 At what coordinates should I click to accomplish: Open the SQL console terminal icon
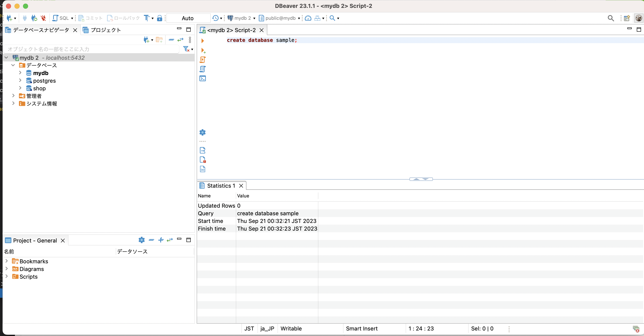tap(202, 78)
